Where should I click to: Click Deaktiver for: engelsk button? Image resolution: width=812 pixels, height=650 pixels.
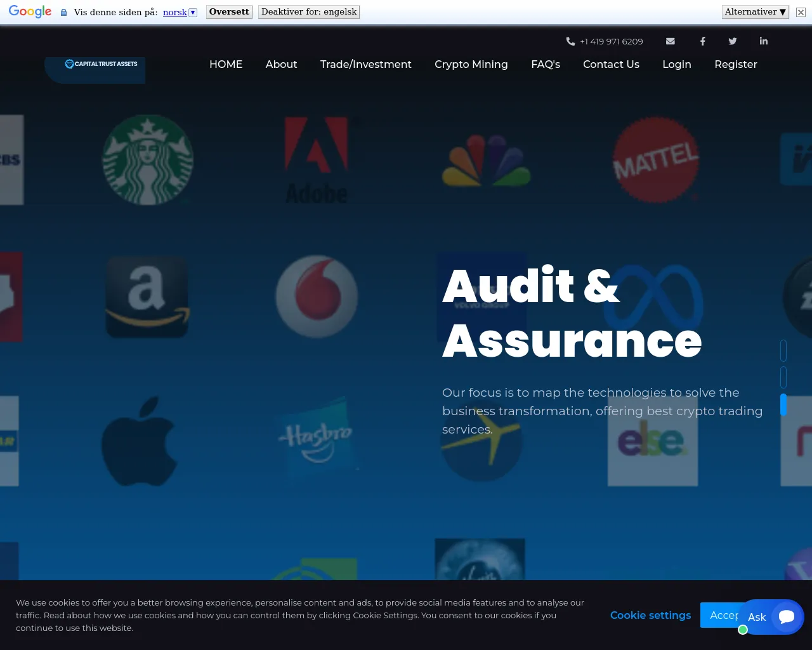tap(309, 12)
